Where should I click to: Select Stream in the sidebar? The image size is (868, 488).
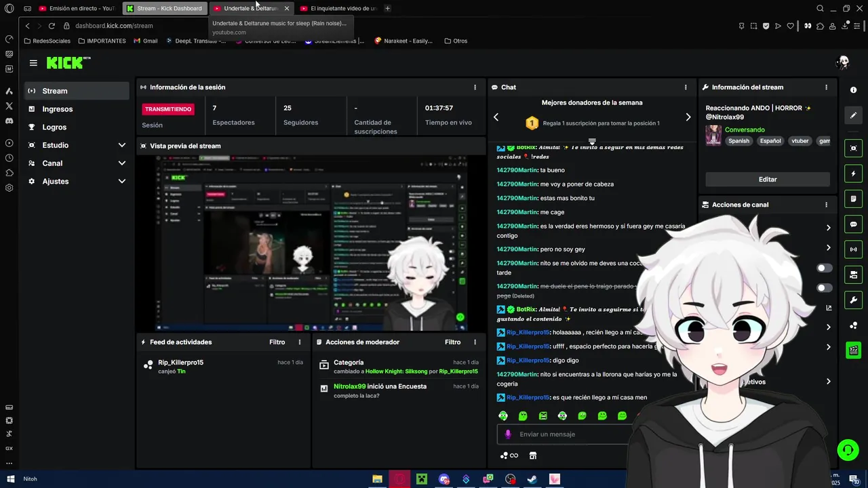(77, 91)
